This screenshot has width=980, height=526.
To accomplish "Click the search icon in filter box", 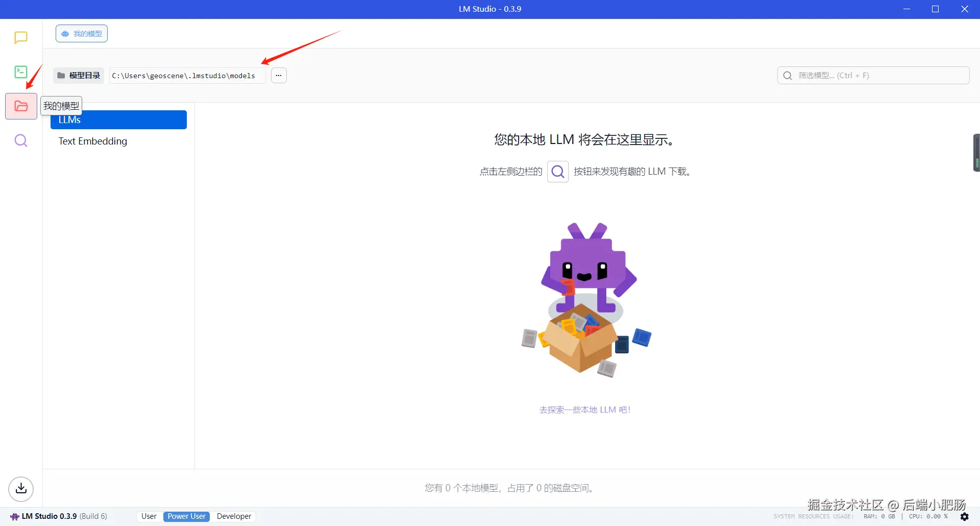I will tap(788, 76).
